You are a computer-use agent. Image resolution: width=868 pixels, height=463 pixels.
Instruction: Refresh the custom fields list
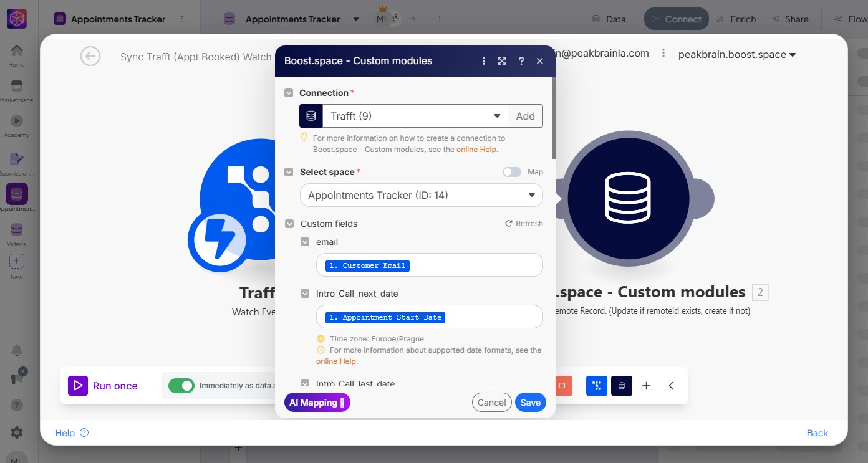pos(524,224)
